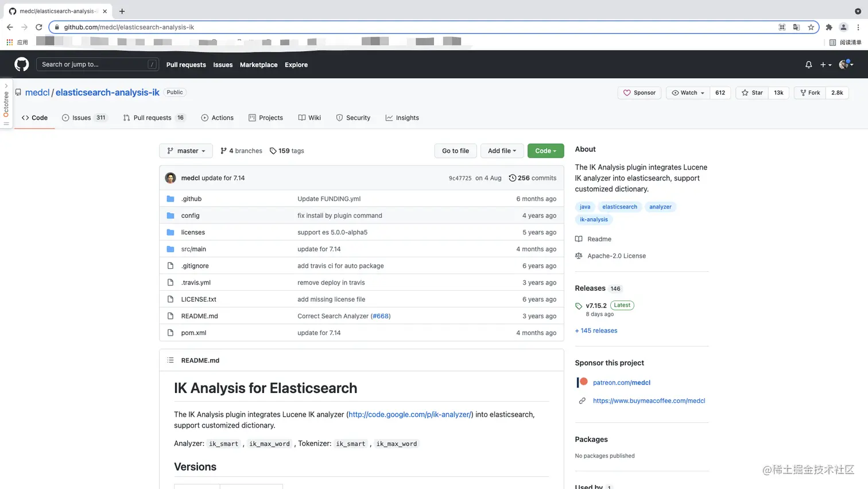Screen dimensions: 868x489
Task: Click the .github folder icon
Action: coord(170,199)
